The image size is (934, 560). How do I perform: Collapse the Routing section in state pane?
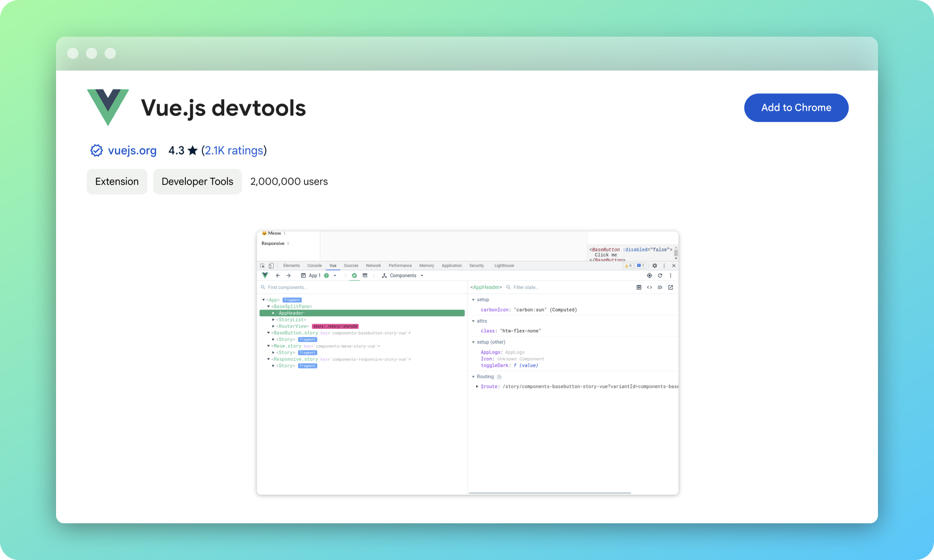point(474,377)
